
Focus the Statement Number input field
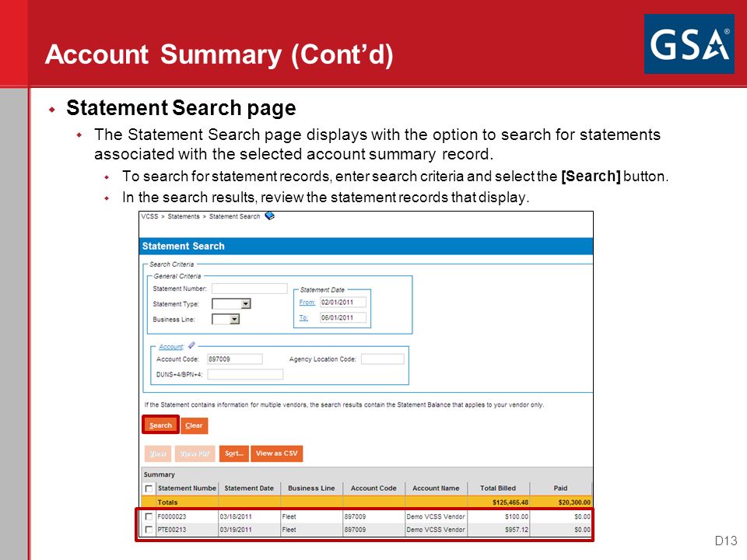tap(250, 289)
